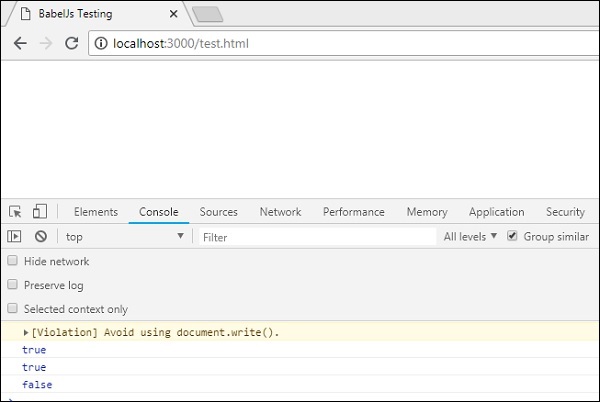Viewport: 600px width, 402px height.
Task: Click the localhost:3000/test.html address bar
Action: point(300,44)
